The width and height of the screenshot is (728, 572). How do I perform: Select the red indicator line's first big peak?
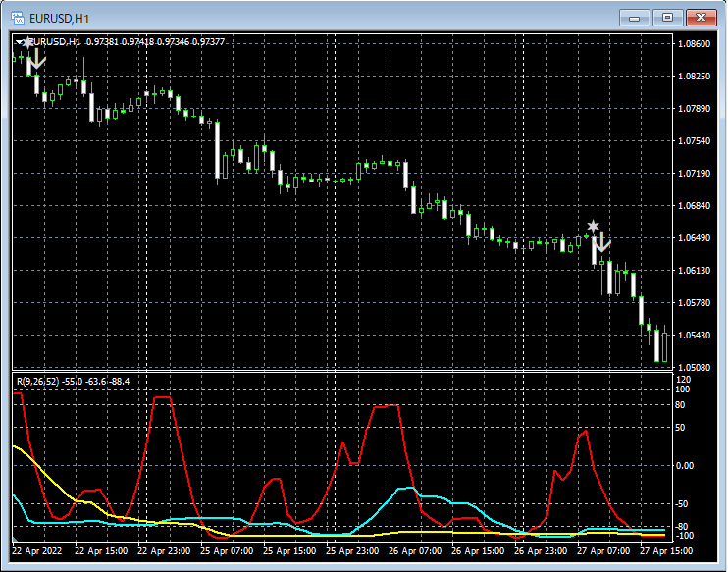pyautogui.click(x=163, y=397)
